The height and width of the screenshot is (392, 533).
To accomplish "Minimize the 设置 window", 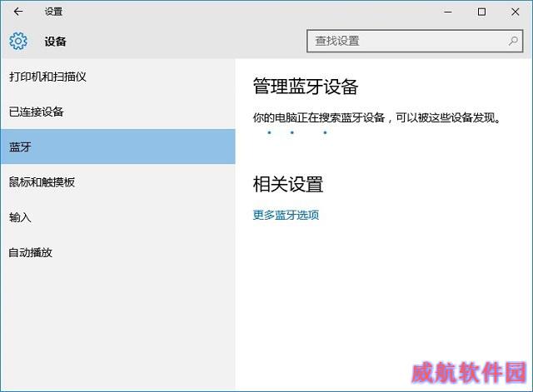I will (x=448, y=12).
